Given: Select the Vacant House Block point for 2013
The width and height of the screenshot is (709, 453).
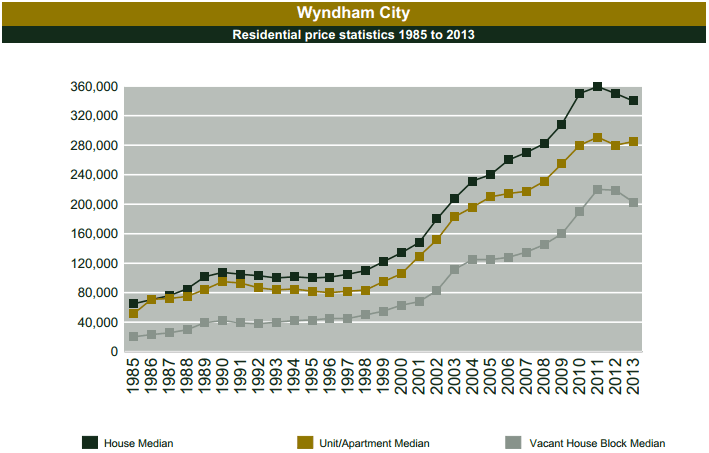Looking at the screenshot, I should coord(633,203).
